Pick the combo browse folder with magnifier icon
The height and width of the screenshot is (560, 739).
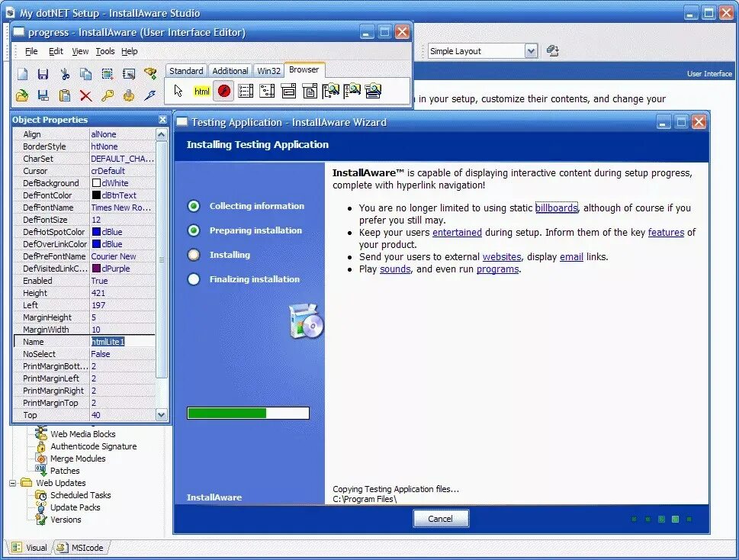(x=373, y=91)
